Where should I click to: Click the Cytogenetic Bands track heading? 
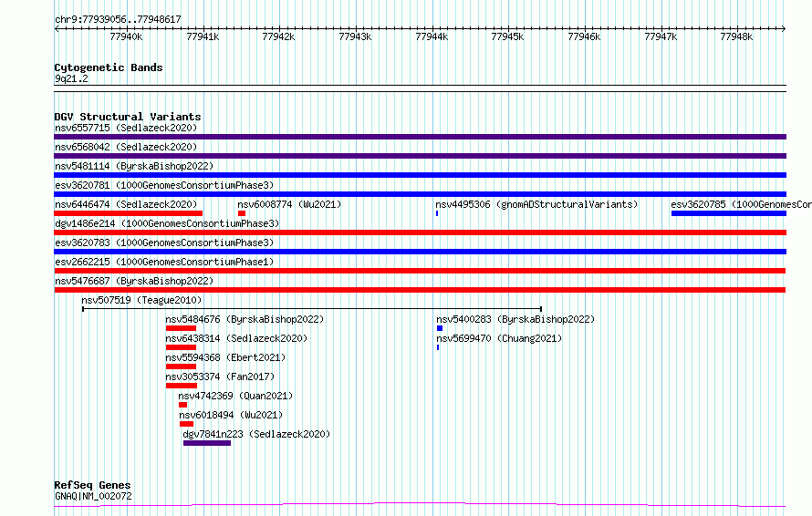coord(109,67)
